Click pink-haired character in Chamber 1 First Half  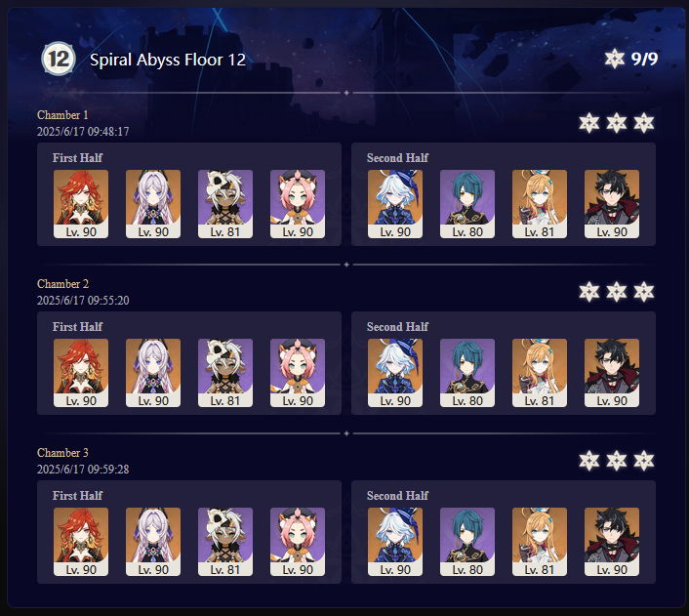[298, 204]
